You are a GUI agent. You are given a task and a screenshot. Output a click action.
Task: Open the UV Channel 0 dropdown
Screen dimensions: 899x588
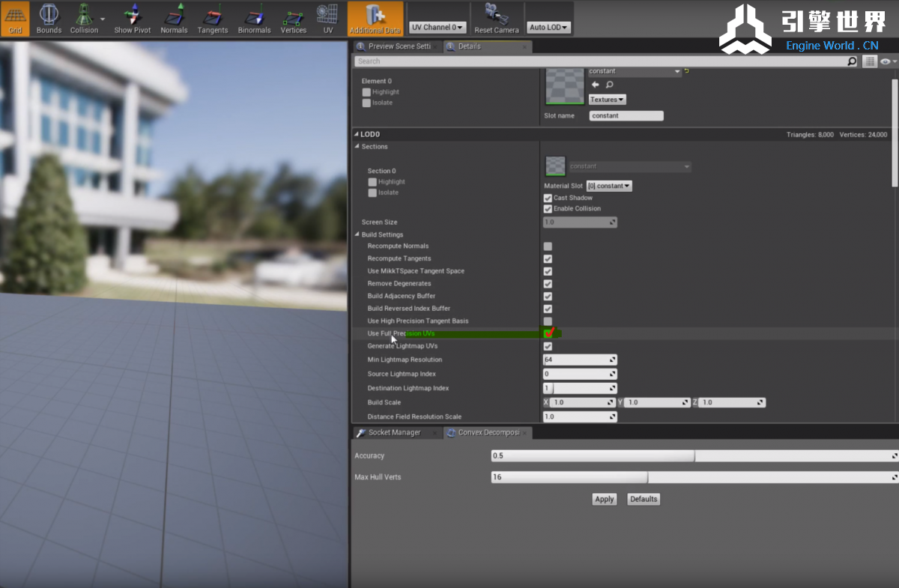click(x=438, y=27)
